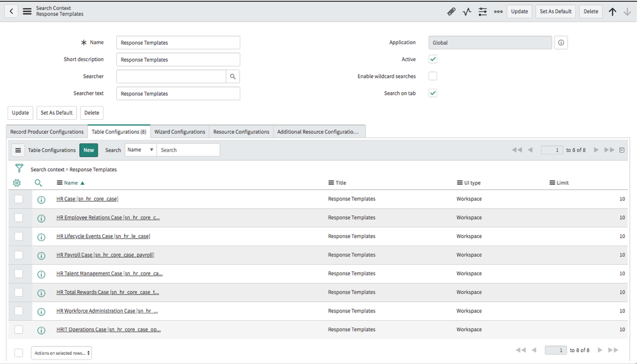Go back using the header back arrow
This screenshot has width=637, height=364.
tap(11, 11)
